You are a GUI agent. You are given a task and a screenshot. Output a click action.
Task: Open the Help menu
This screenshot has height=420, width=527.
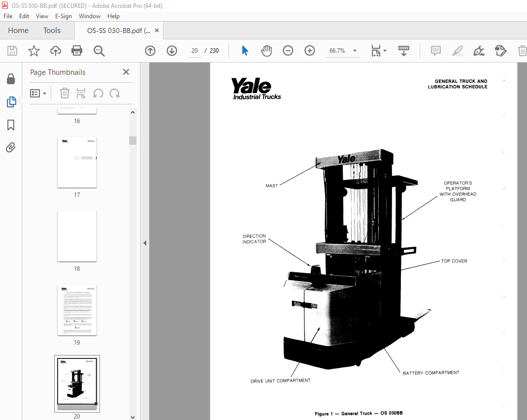click(113, 16)
